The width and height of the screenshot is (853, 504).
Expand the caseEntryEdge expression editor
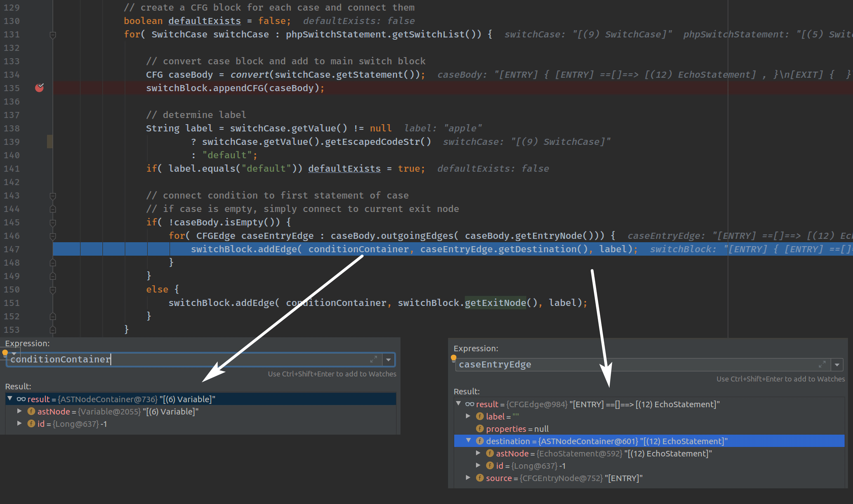coord(822,364)
